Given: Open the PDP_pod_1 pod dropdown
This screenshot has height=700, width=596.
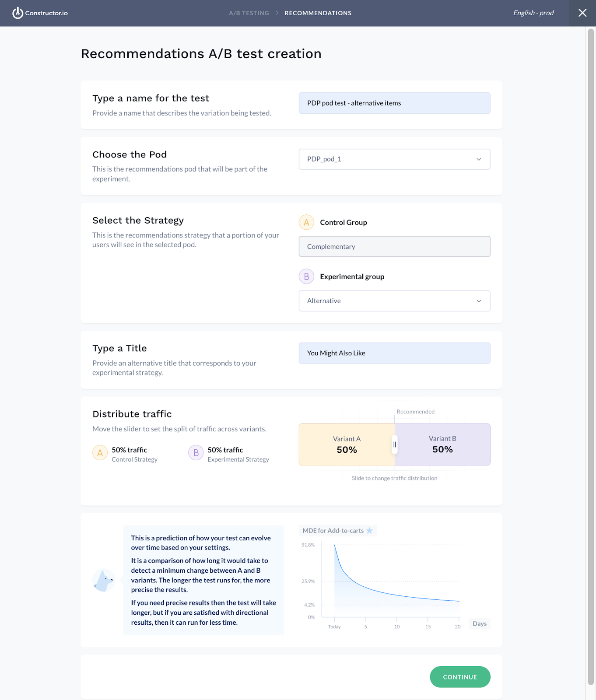Looking at the screenshot, I should (x=394, y=159).
